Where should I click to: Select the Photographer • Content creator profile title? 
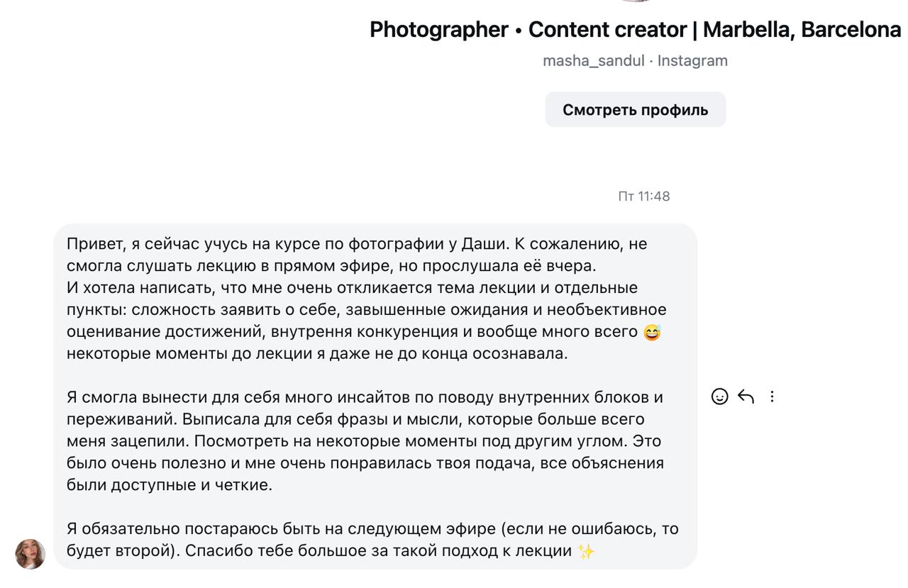coord(636,30)
